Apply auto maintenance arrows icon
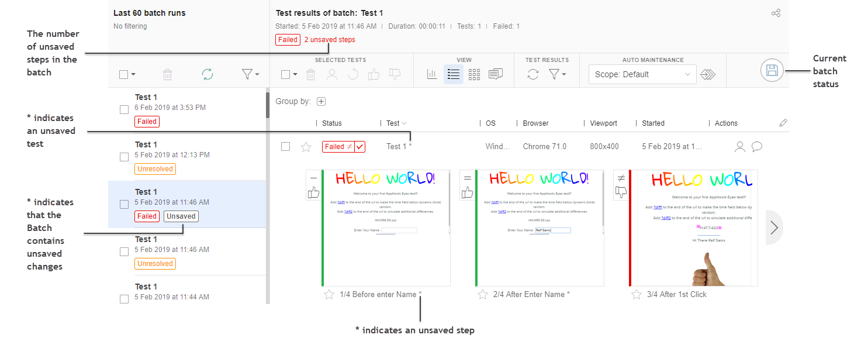 (x=708, y=74)
